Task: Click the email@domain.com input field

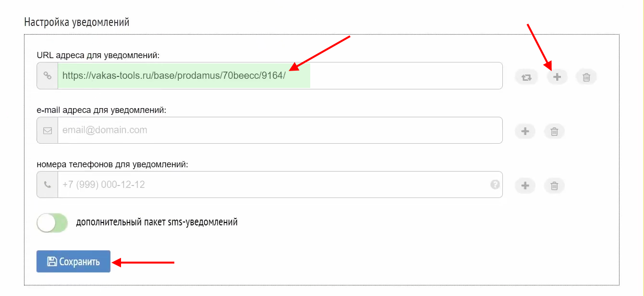Action: pos(279,130)
